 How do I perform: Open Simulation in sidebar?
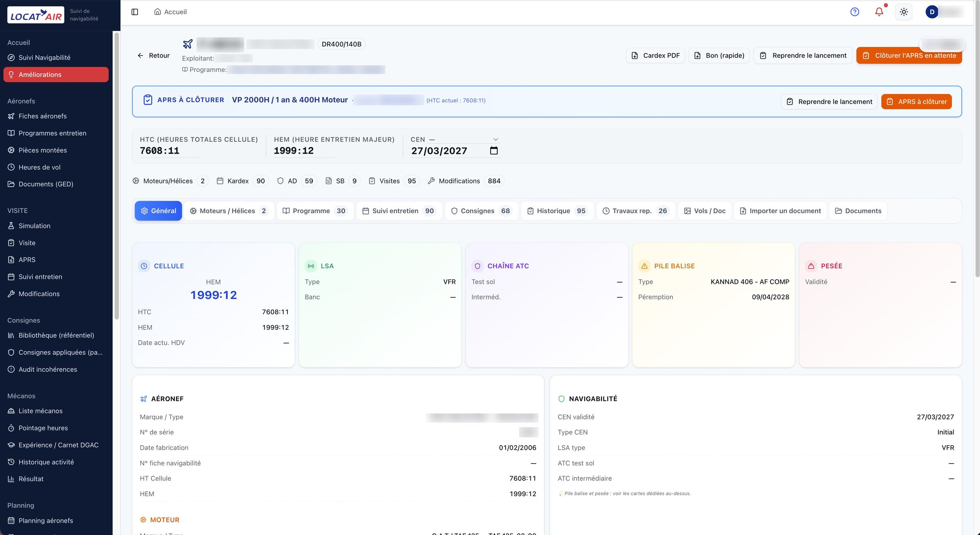56,225
